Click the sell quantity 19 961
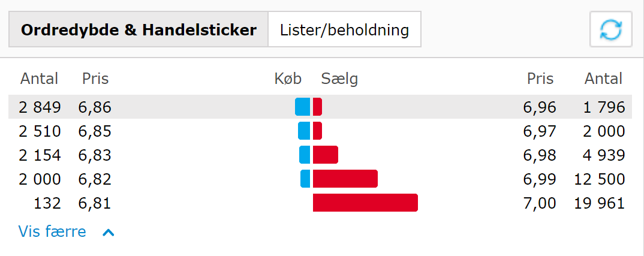The image size is (644, 256). [598, 203]
